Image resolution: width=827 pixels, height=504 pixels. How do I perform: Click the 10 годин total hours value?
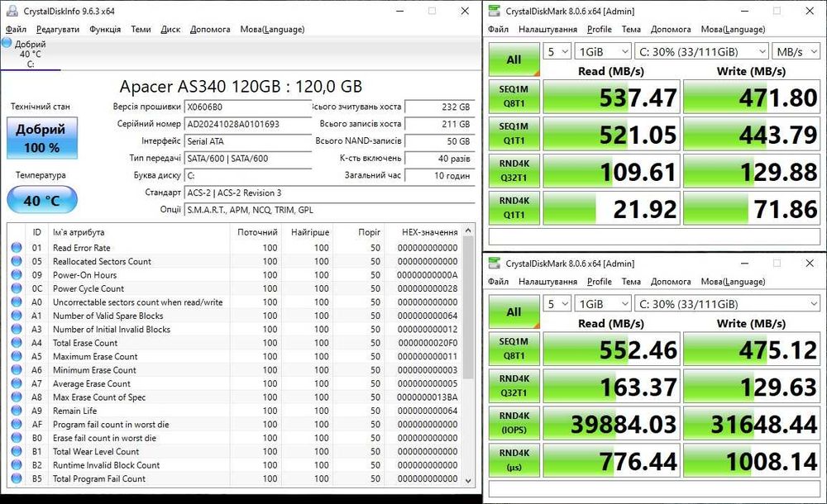pos(439,175)
